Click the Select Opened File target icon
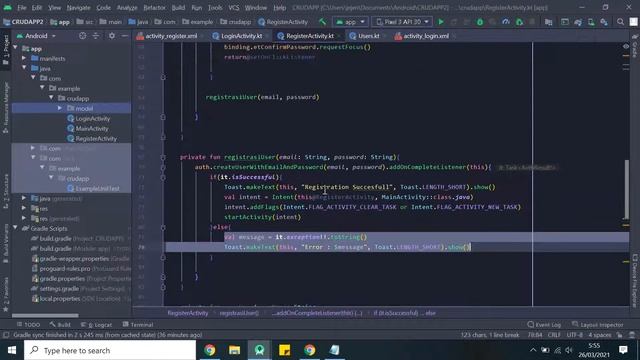 pyautogui.click(x=82, y=36)
